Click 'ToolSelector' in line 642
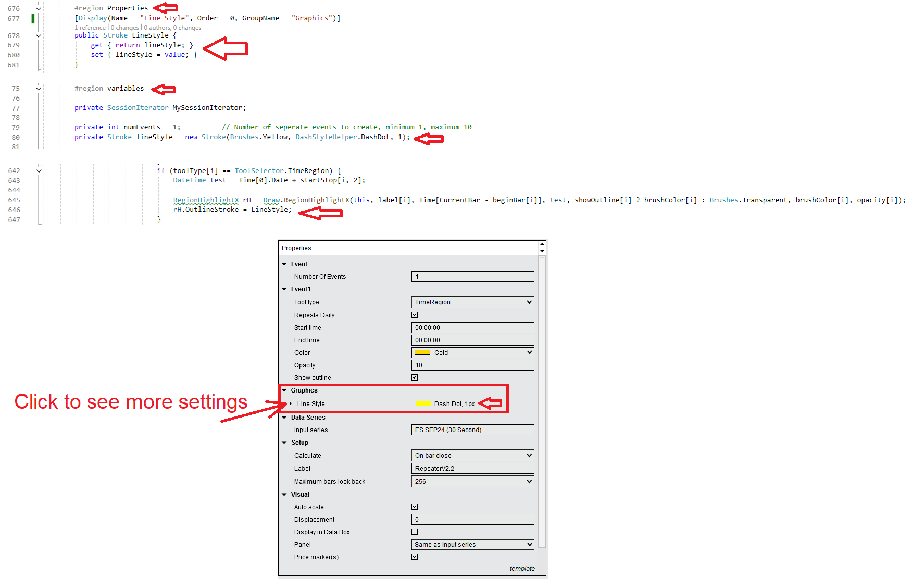This screenshot has height=588, width=924. (259, 171)
